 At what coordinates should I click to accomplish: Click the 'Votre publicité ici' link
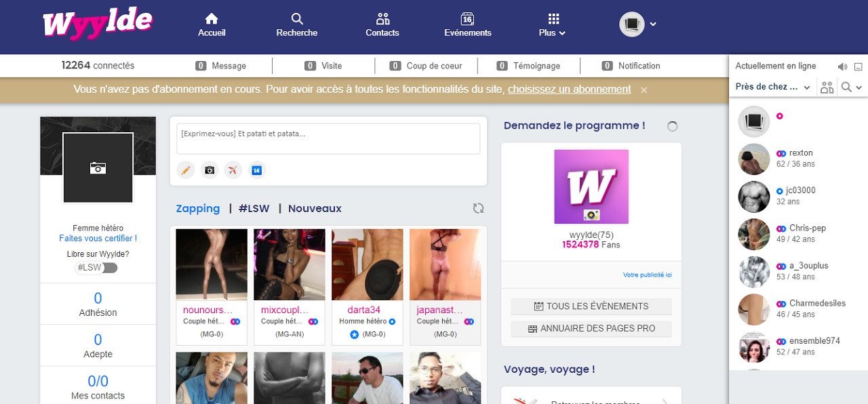[648, 275]
